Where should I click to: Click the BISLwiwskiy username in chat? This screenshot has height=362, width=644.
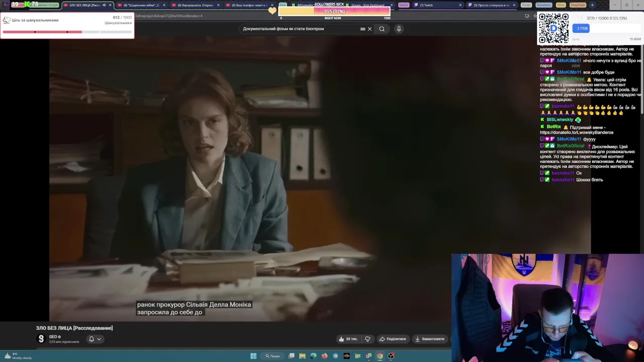point(560,120)
